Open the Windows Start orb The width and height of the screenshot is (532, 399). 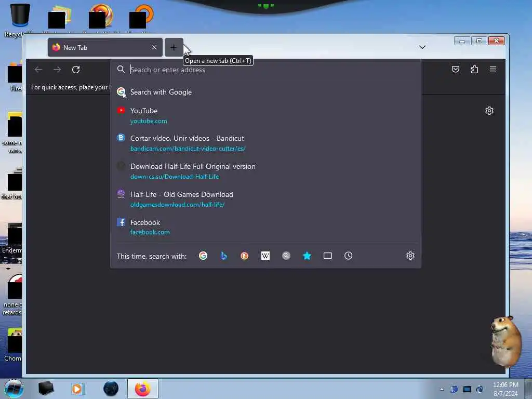point(14,389)
